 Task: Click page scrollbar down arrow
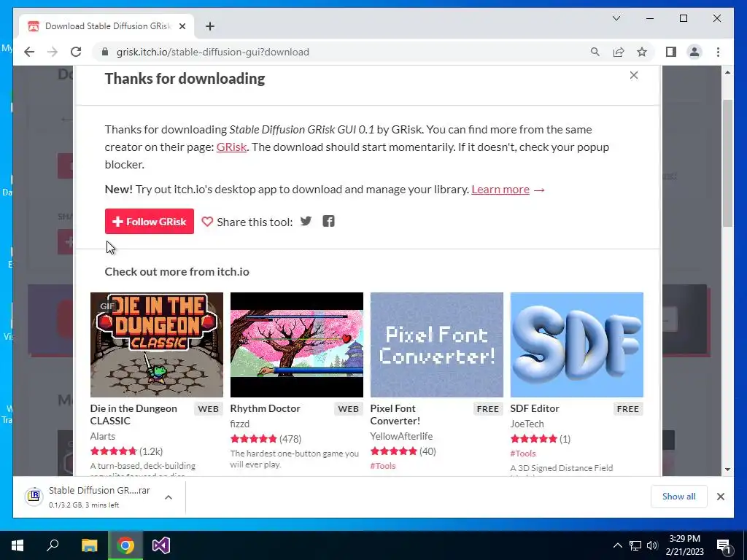[x=727, y=470]
